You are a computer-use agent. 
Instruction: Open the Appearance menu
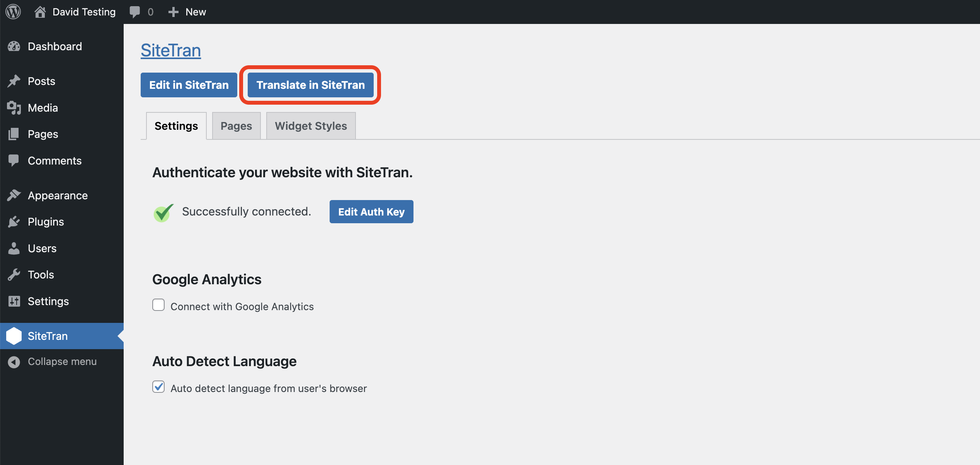(62, 195)
